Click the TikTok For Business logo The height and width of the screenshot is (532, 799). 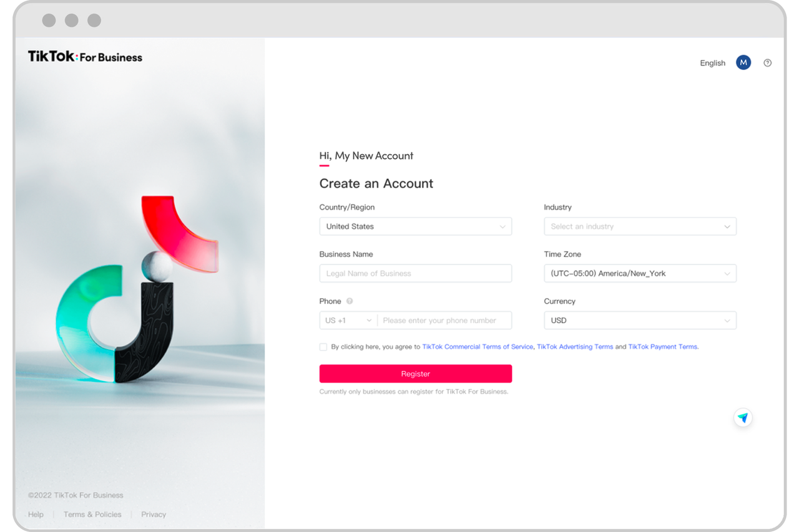tap(85, 57)
